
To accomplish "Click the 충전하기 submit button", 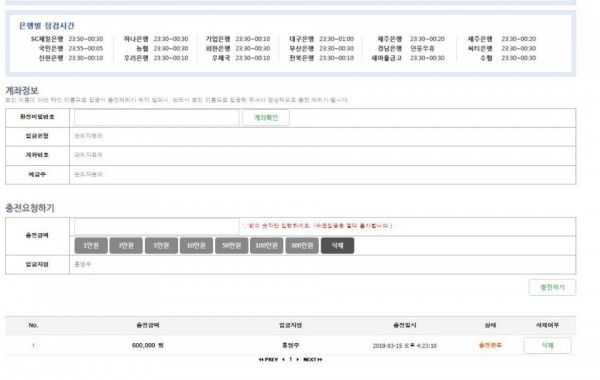I will click(552, 287).
